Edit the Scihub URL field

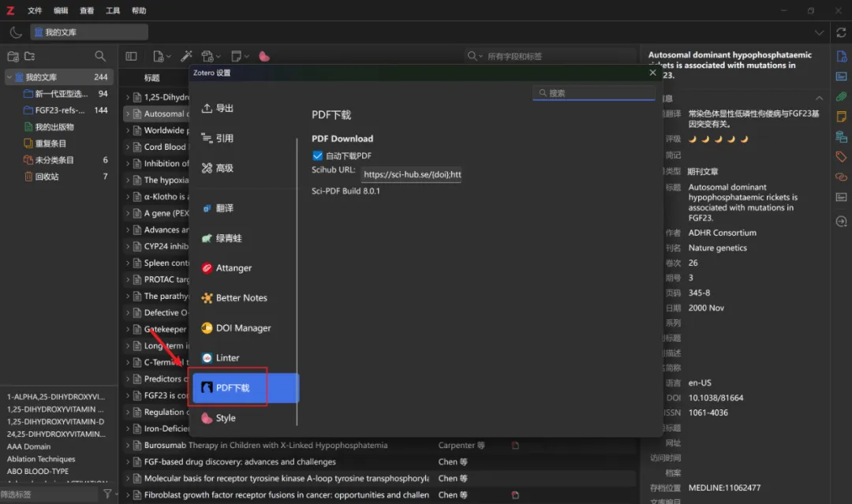pyautogui.click(x=412, y=174)
